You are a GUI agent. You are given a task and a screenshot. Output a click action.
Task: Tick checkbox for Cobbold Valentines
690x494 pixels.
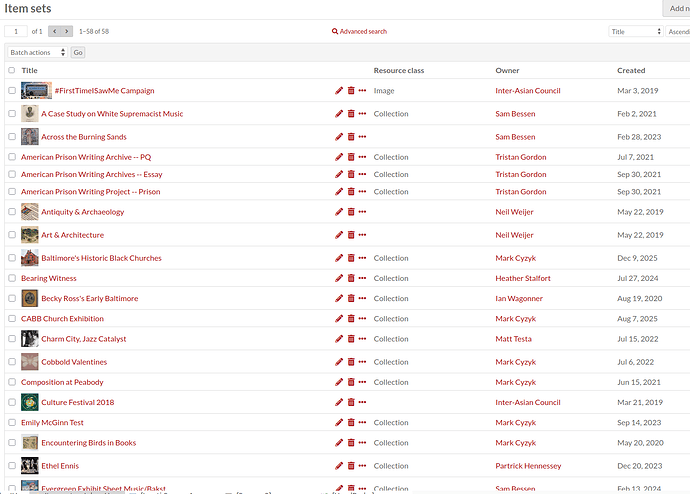(x=12, y=362)
